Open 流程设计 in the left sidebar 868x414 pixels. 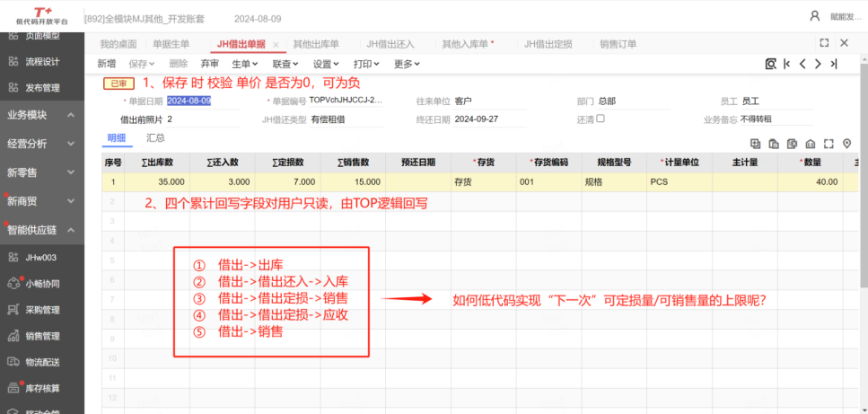[x=42, y=61]
